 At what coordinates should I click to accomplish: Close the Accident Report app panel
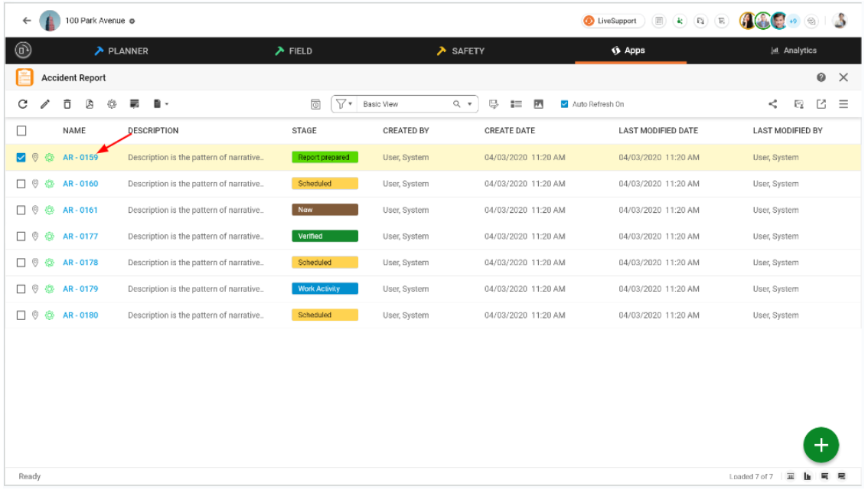843,77
